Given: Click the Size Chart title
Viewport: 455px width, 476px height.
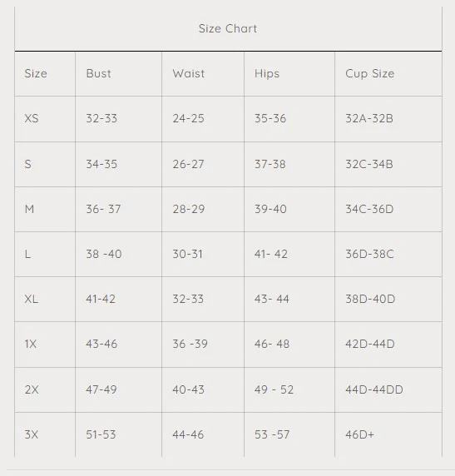Looking at the screenshot, I should tap(228, 28).
